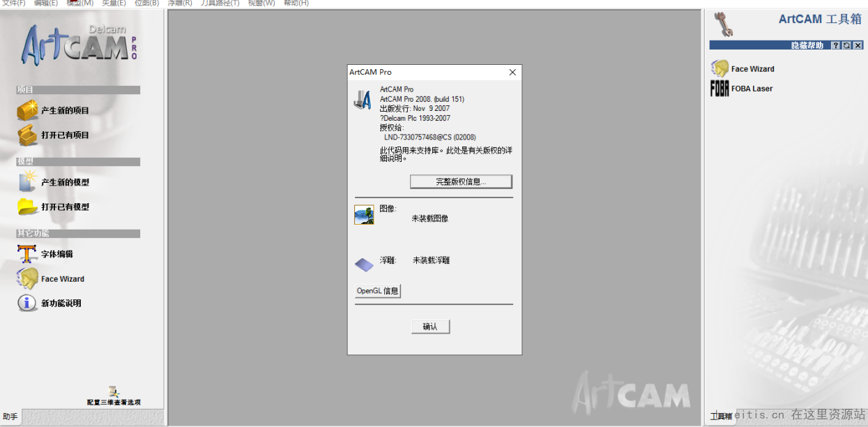Click the image preview thumbnail in the dialog
The image size is (868, 427).
point(363,214)
